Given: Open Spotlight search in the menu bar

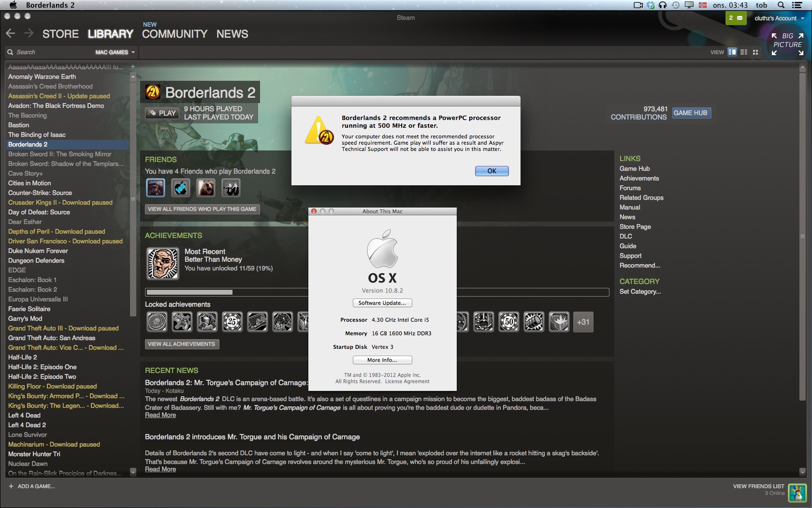Looking at the screenshot, I should [781, 5].
